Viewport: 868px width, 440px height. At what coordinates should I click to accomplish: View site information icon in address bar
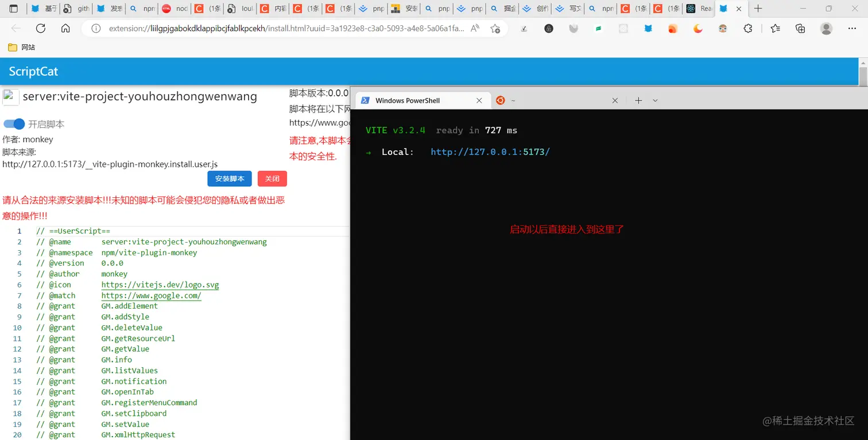[96, 28]
